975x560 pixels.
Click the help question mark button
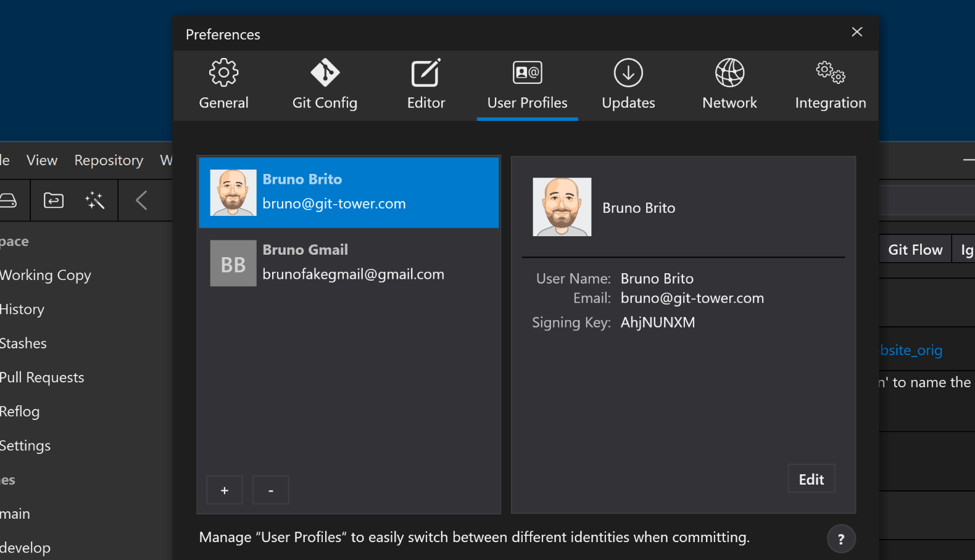coord(840,539)
